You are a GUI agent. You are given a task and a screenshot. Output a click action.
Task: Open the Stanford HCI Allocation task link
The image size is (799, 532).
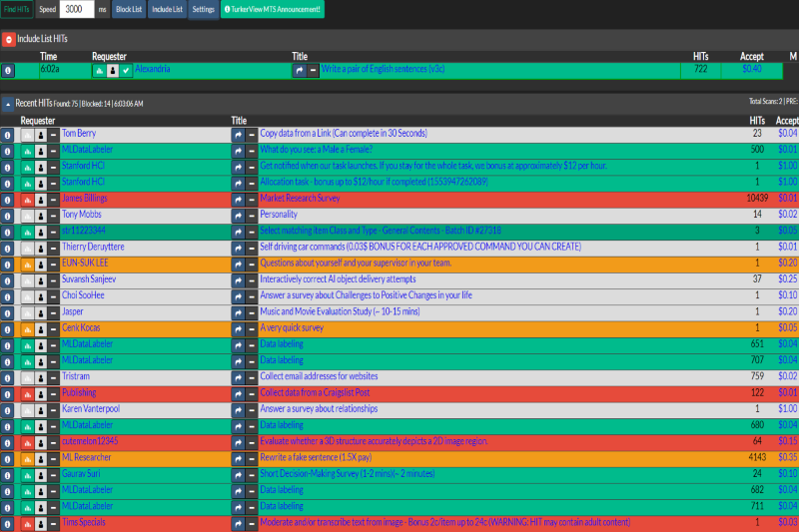373,182
